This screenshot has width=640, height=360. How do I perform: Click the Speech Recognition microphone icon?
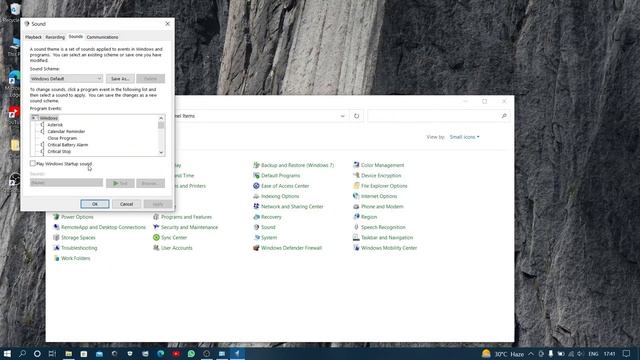[x=356, y=227]
